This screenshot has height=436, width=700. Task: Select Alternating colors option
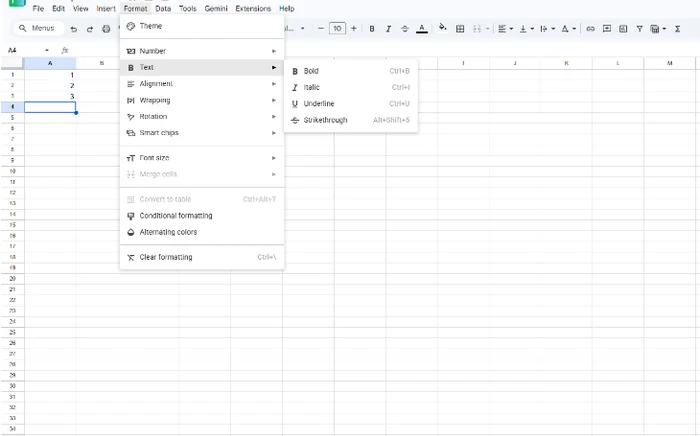click(x=202, y=232)
